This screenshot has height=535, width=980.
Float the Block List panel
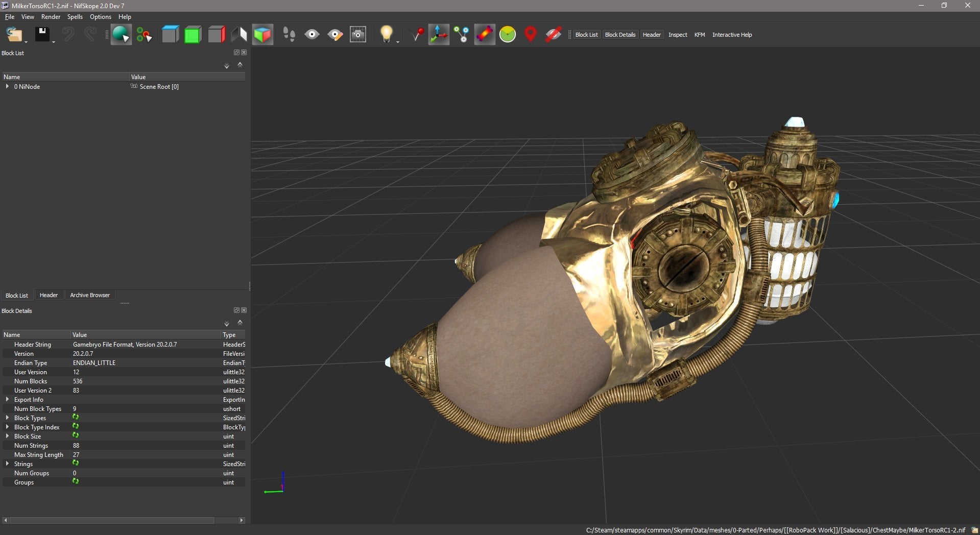point(236,53)
